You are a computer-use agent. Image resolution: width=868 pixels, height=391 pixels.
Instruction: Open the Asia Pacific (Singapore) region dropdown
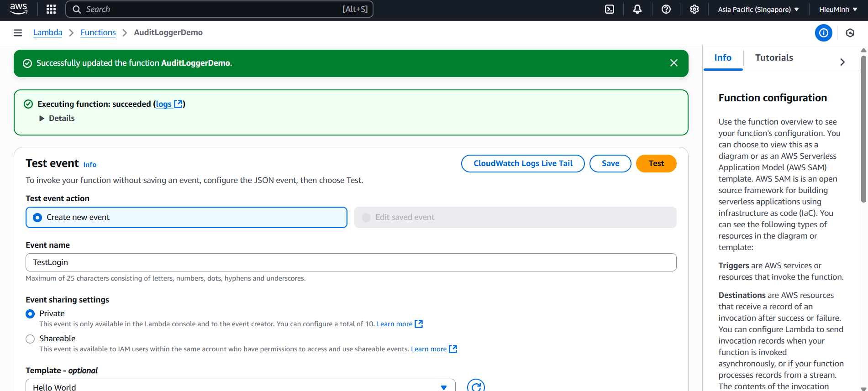[x=758, y=9]
